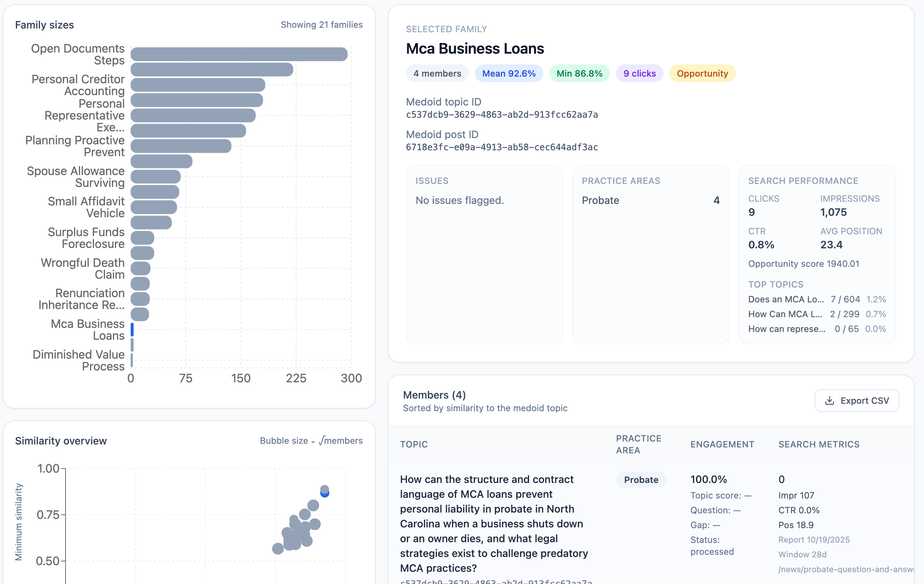Expand the 'How Can MCA L...' top topic

(785, 314)
